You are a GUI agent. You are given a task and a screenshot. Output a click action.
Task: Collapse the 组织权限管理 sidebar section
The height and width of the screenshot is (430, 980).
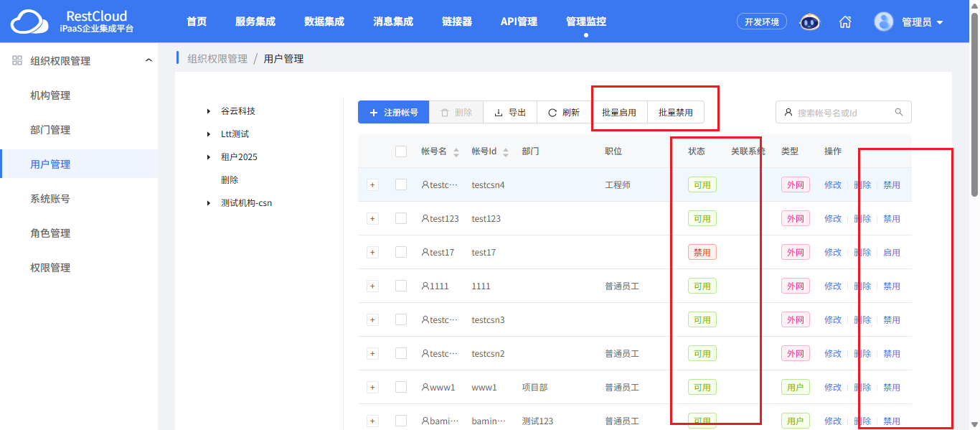point(149,60)
